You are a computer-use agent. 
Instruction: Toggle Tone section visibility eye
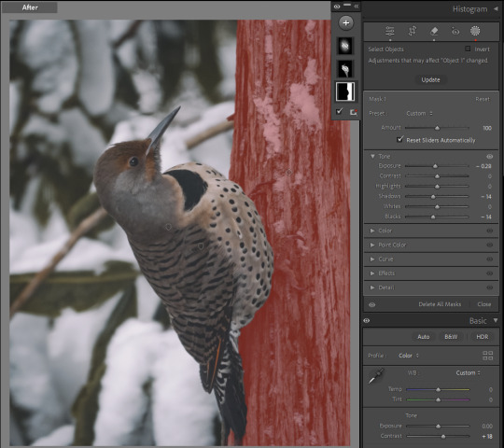(489, 157)
